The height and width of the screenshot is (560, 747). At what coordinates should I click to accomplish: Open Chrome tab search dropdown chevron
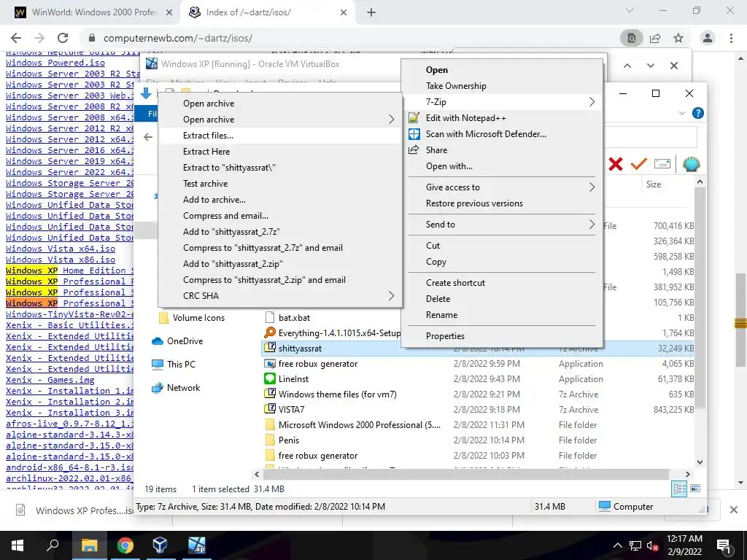[630, 10]
